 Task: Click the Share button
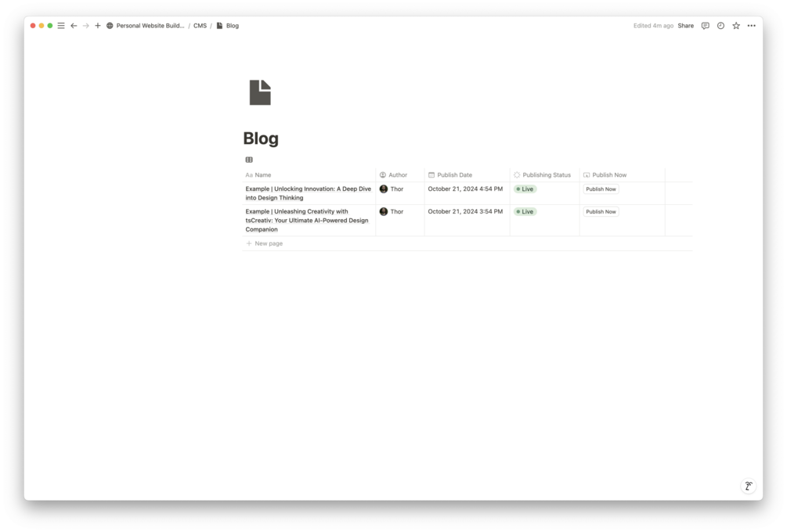686,26
